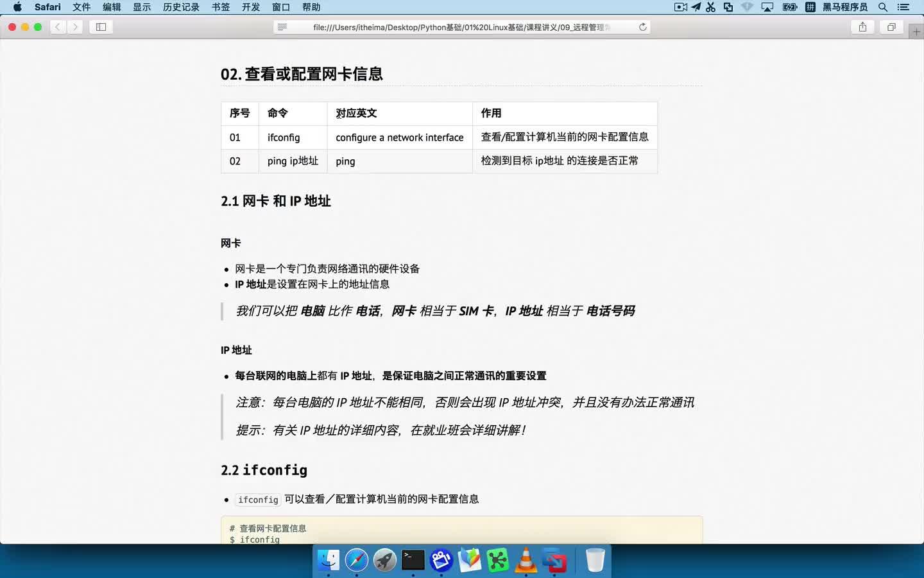Viewport: 924px width, 578px height.
Task: Click the scissors menu bar icon
Action: point(711,7)
